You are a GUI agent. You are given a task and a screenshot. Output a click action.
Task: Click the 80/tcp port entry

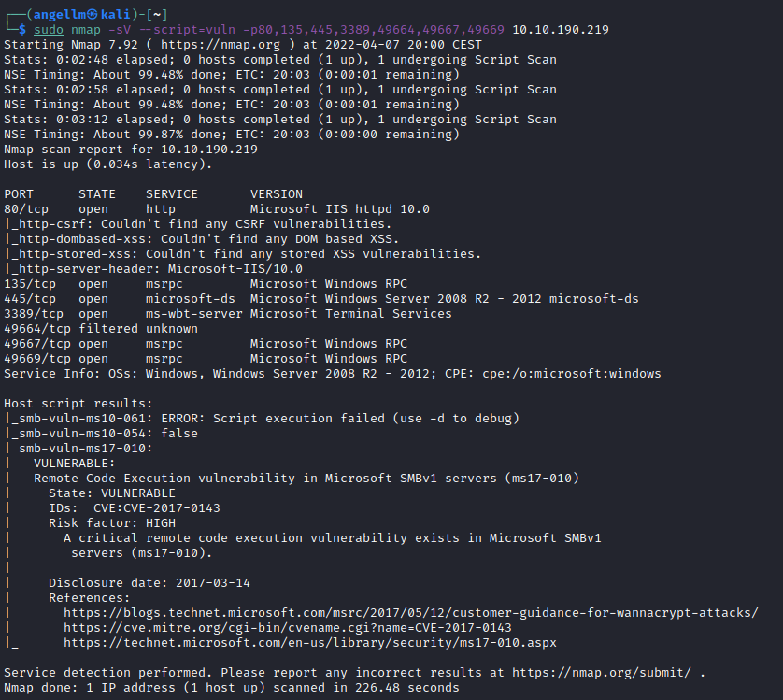click(x=26, y=208)
